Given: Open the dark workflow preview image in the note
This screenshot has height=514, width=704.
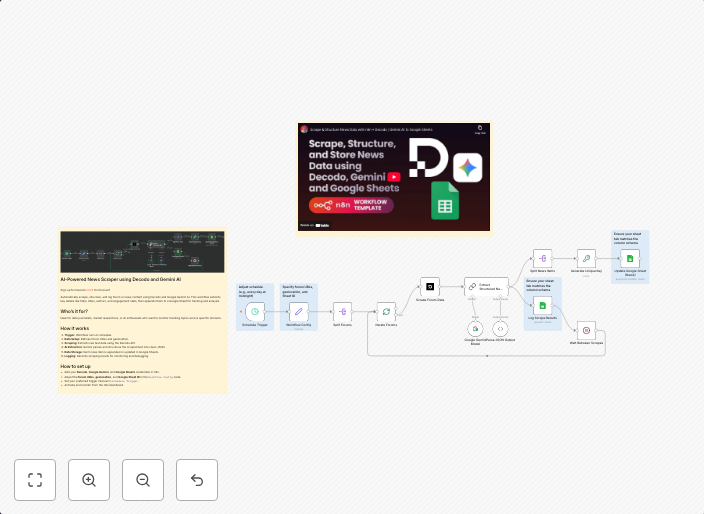Looking at the screenshot, I should click(x=142, y=252).
